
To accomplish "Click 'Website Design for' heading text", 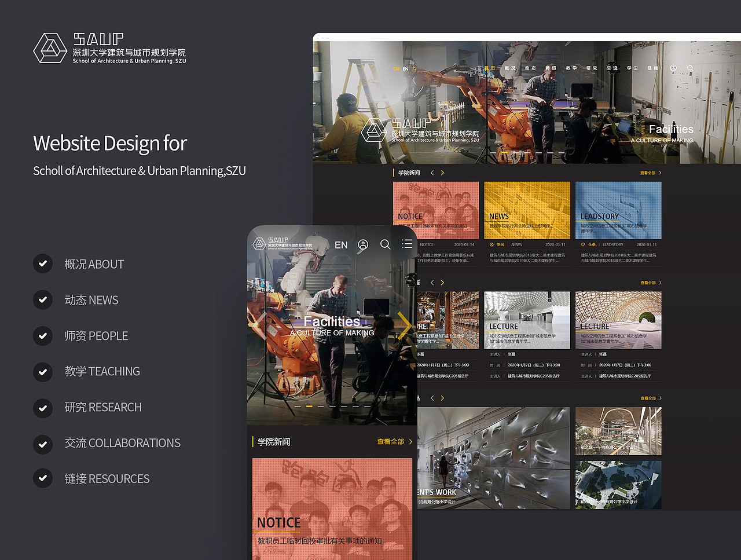I will [110, 143].
